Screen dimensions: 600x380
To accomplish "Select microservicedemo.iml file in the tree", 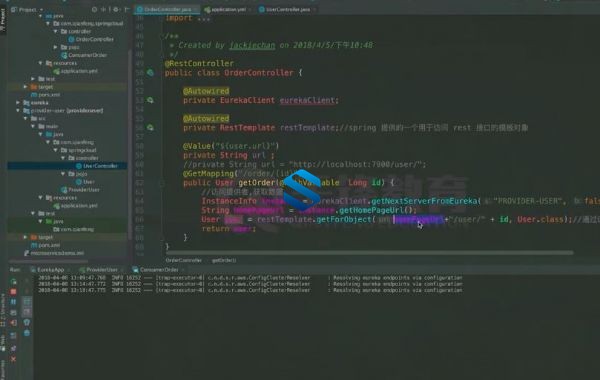I will 54,253.
